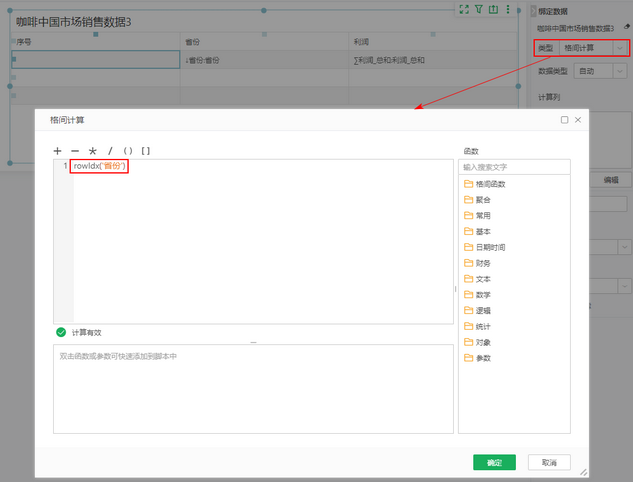
Task: Click the 编辑 button in right panel
Action: coord(611,180)
